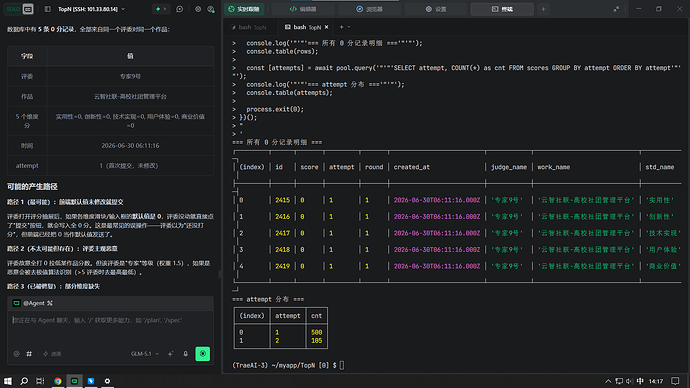Add a new top panel tab
690x388 pixels.
543,9
